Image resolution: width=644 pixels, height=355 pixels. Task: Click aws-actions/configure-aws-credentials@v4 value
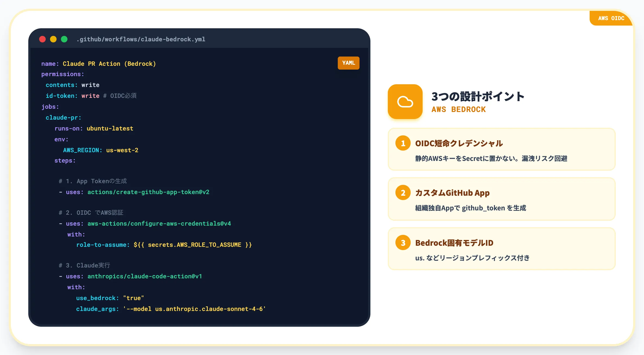(x=159, y=223)
